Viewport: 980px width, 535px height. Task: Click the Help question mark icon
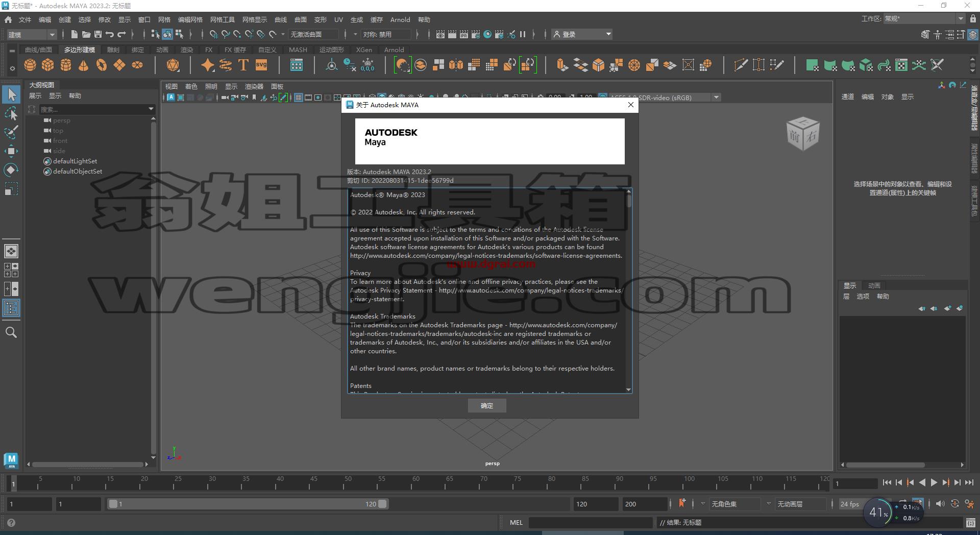click(11, 523)
